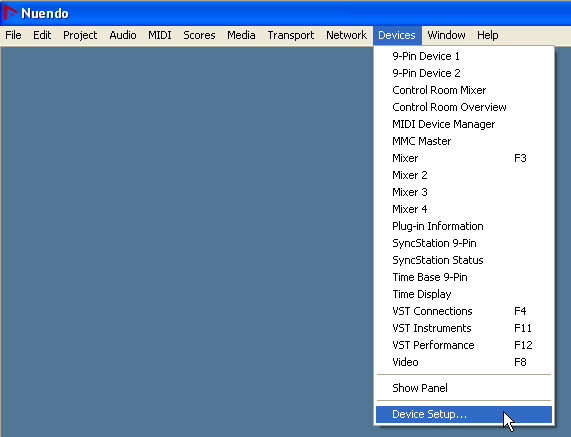
Task: Select VST Performance menu item
Action: (464, 345)
